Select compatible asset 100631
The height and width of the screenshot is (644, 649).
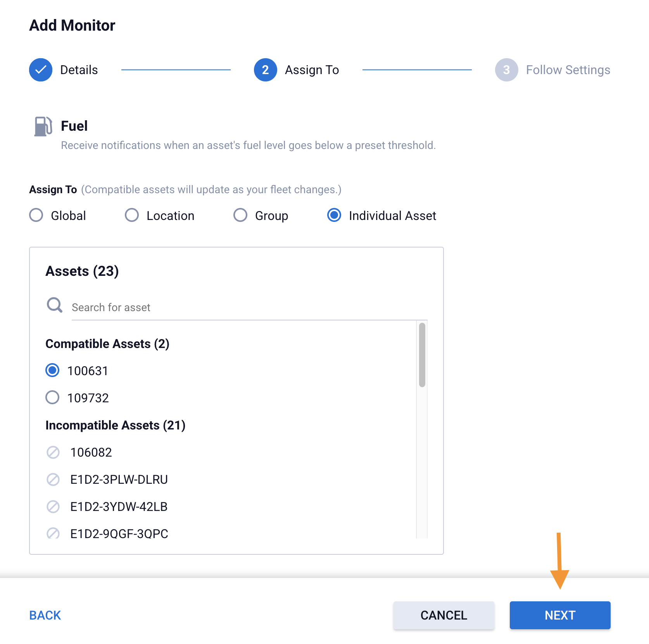[x=52, y=370]
